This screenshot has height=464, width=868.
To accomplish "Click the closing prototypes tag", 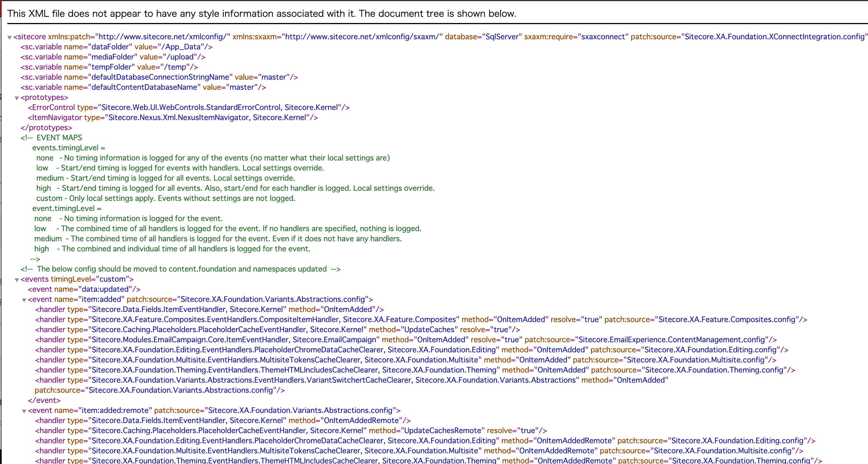I will point(46,128).
